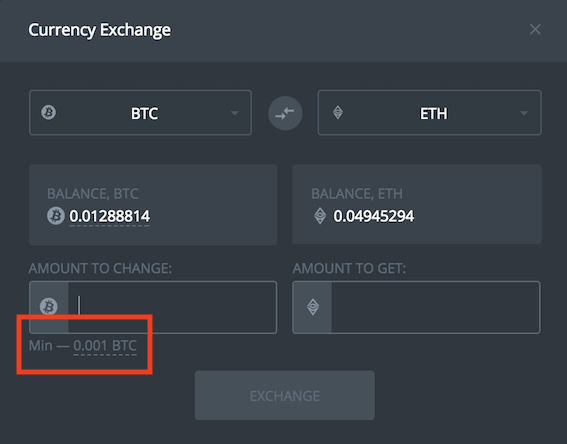
Task: Focus the Amount to Change input field
Action: point(172,307)
